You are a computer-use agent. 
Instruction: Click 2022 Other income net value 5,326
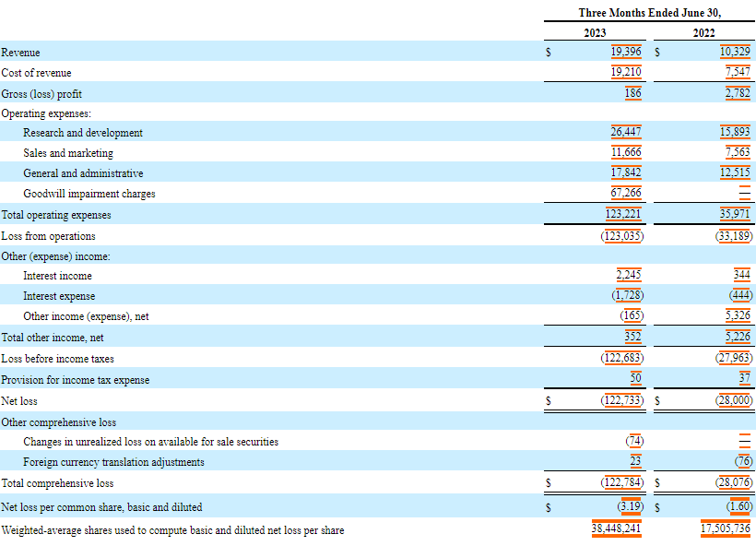738,315
